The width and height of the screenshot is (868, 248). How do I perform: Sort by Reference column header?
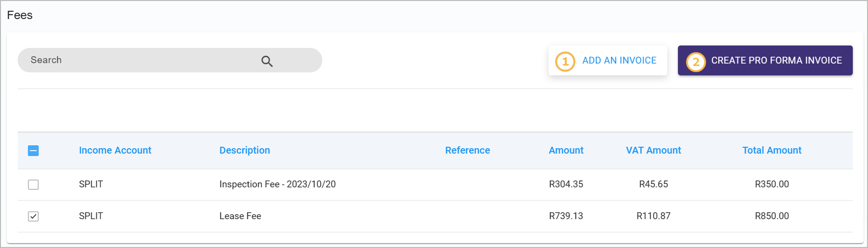[x=467, y=150]
